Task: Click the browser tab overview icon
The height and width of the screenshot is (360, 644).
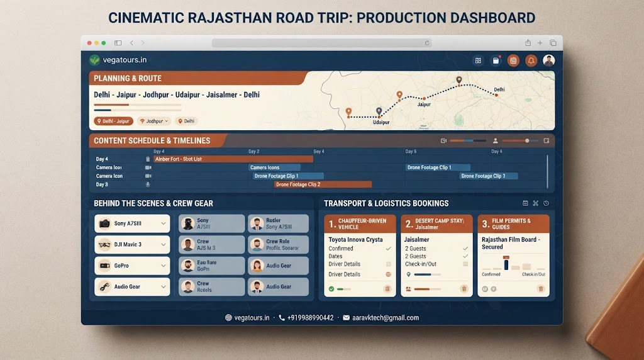Action: (553, 43)
